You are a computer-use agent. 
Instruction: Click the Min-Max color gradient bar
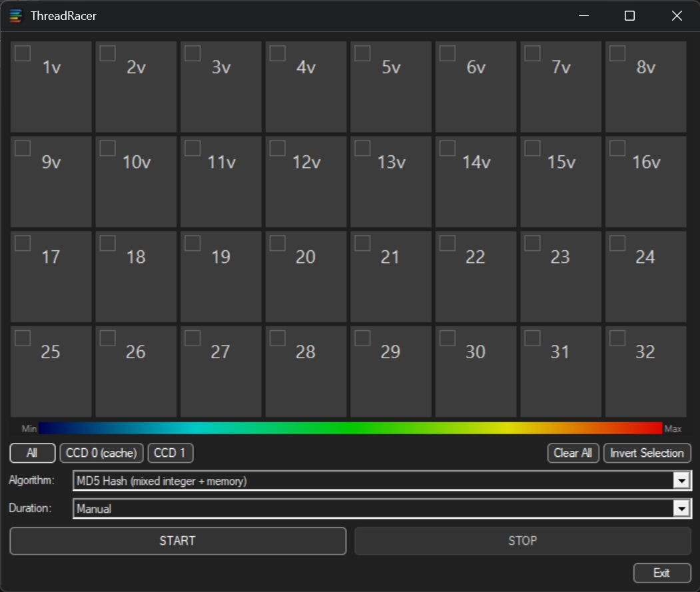pos(350,428)
